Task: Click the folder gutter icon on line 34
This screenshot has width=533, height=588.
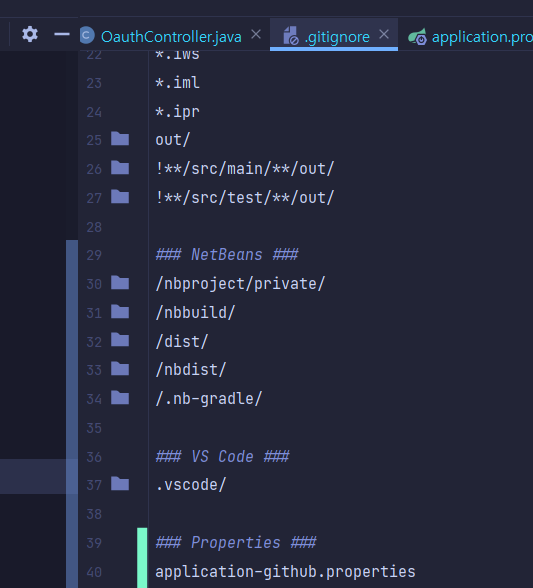Action: [x=120, y=398]
